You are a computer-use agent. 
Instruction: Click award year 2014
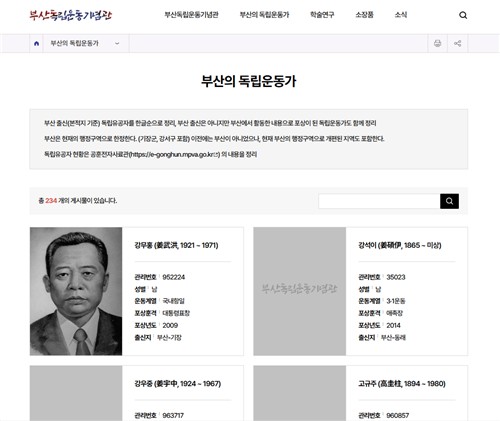[393, 325]
